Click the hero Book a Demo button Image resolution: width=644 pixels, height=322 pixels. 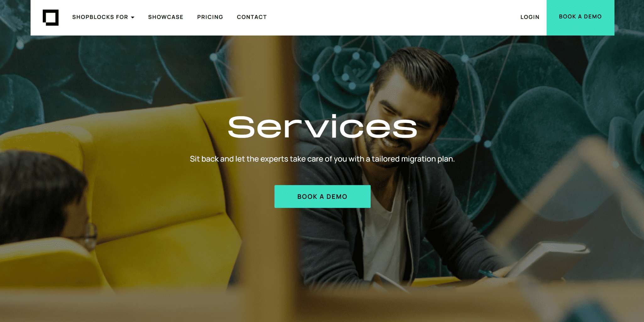coord(322,197)
